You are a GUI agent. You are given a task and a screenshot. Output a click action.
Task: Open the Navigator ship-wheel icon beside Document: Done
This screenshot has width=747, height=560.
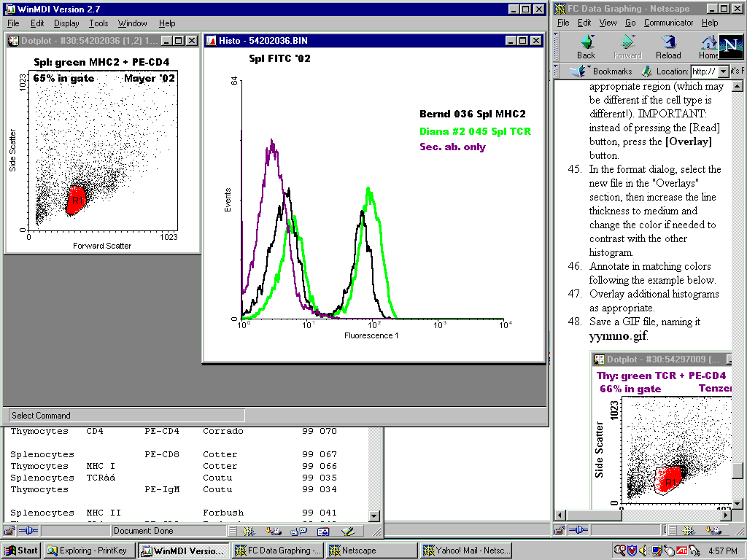coord(249,532)
